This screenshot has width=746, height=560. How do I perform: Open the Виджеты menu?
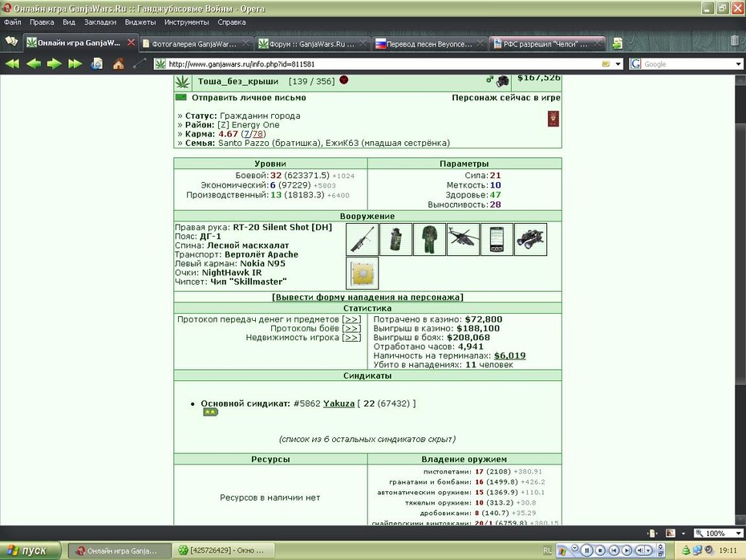click(140, 22)
